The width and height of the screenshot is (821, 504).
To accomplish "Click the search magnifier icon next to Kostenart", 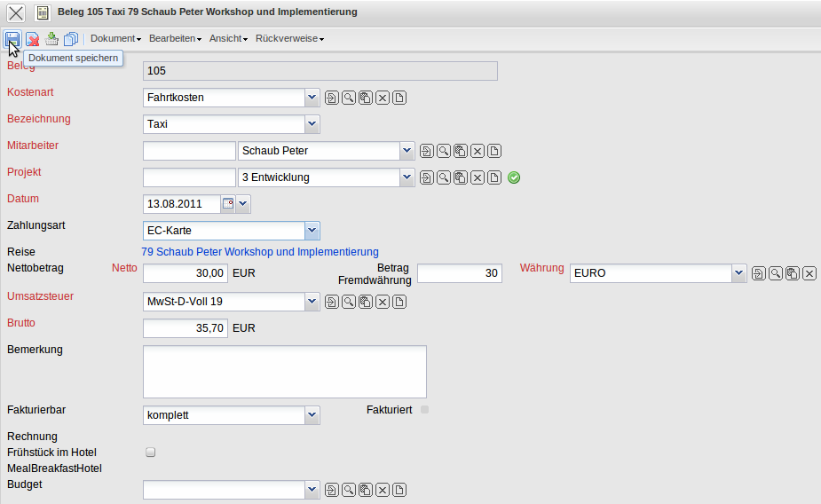I will (349, 98).
